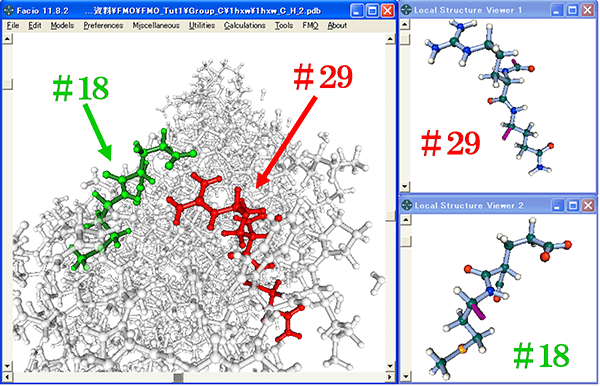Open the Models menu
Image resolution: width=600 pixels, height=386 pixels.
tap(62, 26)
